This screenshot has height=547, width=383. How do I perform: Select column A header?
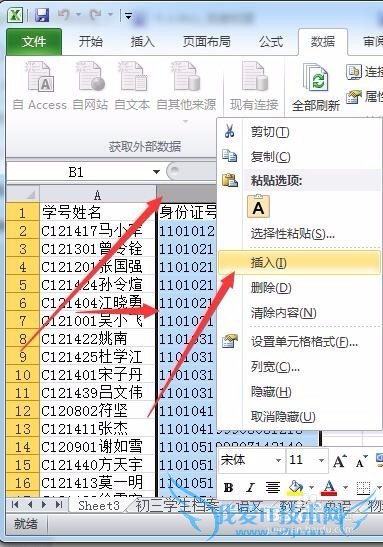[x=98, y=194]
